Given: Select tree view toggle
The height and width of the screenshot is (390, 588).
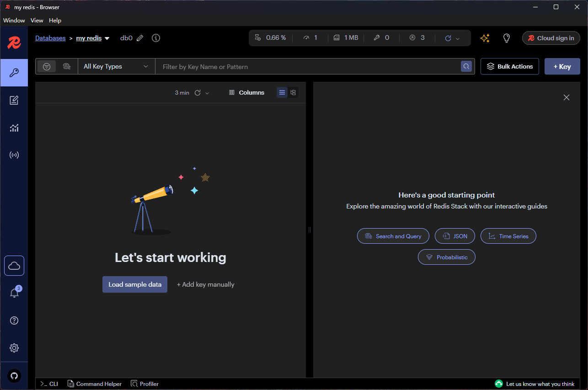Looking at the screenshot, I should tap(293, 92).
